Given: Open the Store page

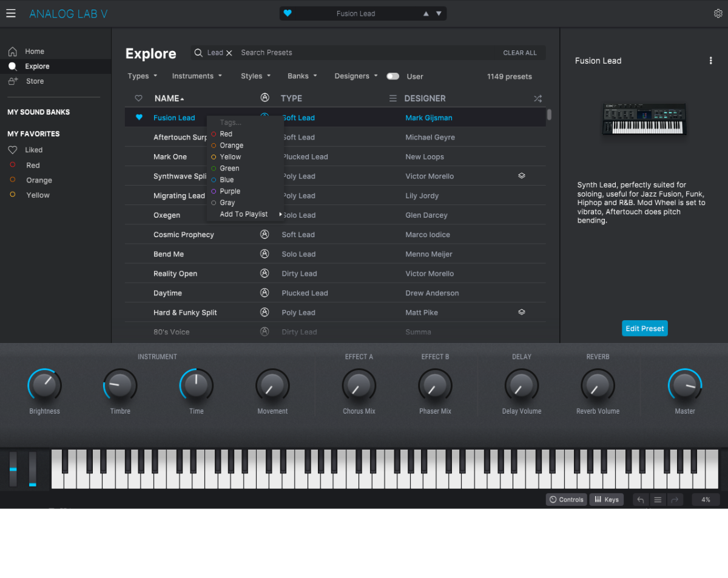Looking at the screenshot, I should (x=35, y=81).
